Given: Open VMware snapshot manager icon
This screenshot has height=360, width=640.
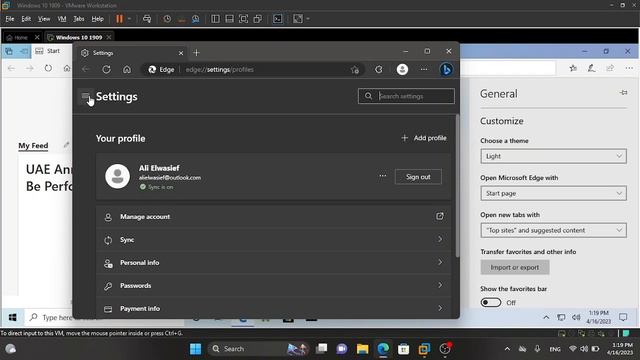Looking at the screenshot, I should (196, 19).
